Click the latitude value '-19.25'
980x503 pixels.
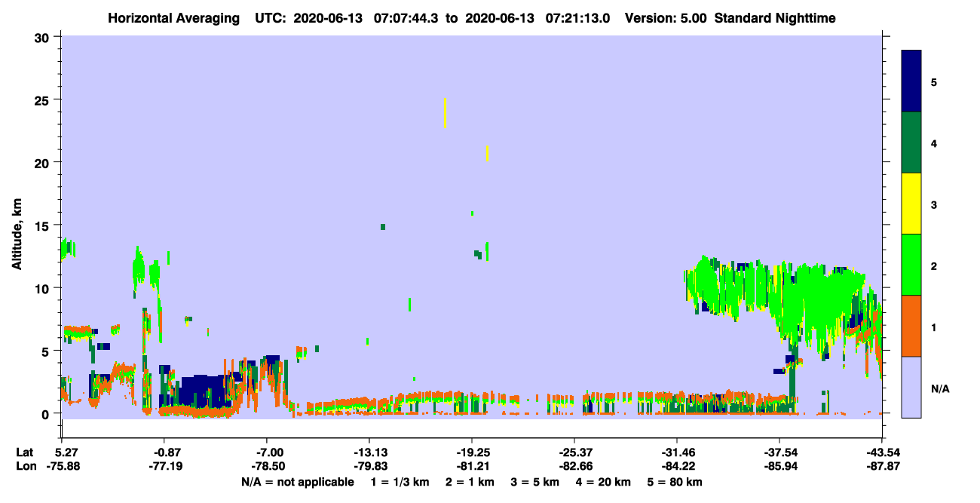pos(471,452)
